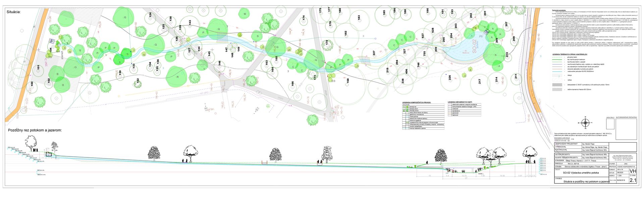Click the pump station PS symbol at pond
Screen dimensions: 644x197
[471, 36]
